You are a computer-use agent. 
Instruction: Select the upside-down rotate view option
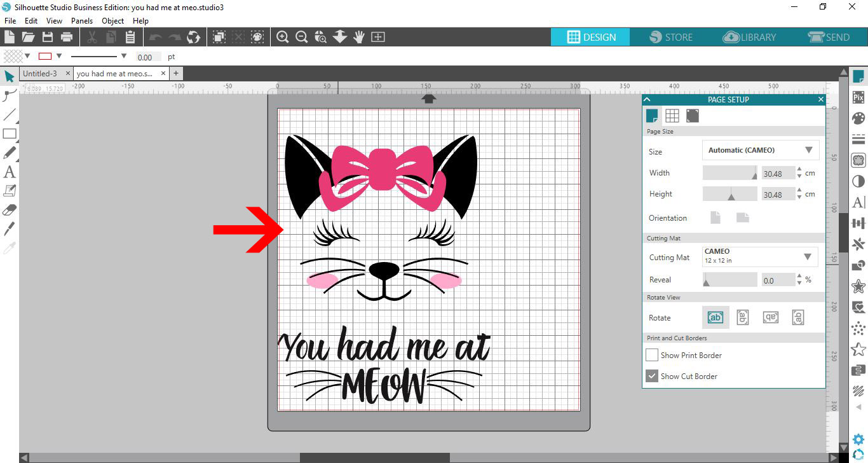(x=771, y=317)
